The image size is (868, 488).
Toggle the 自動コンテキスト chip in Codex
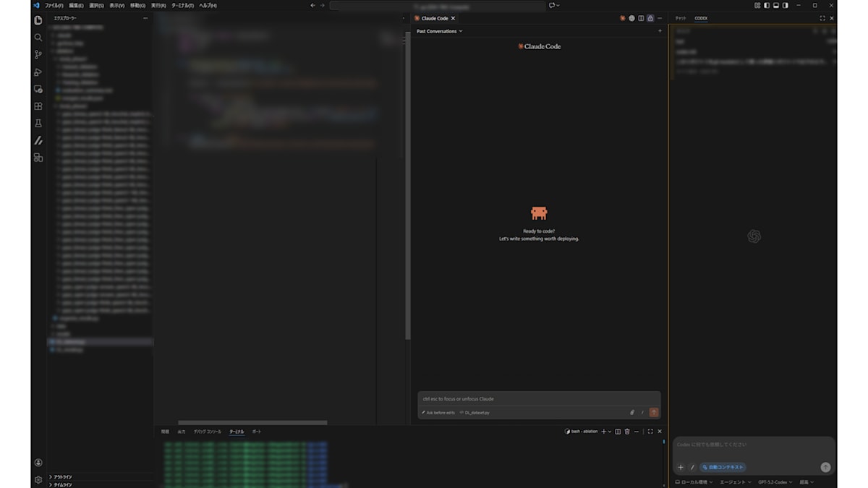[x=723, y=467]
